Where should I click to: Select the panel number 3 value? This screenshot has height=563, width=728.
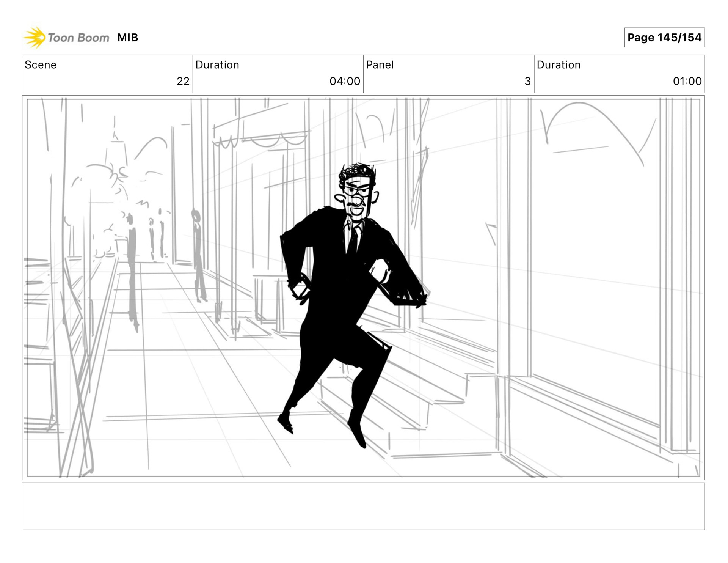coord(527,81)
